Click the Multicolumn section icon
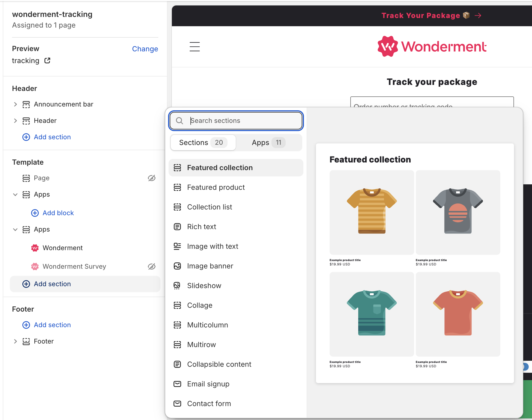Screen dimensions: 532x420 click(x=177, y=325)
